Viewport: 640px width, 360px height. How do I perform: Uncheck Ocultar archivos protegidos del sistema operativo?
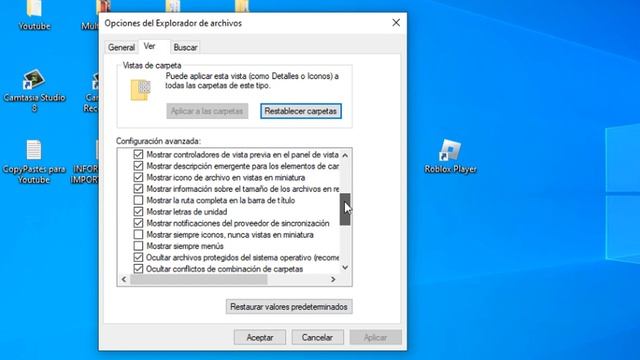coord(138,258)
